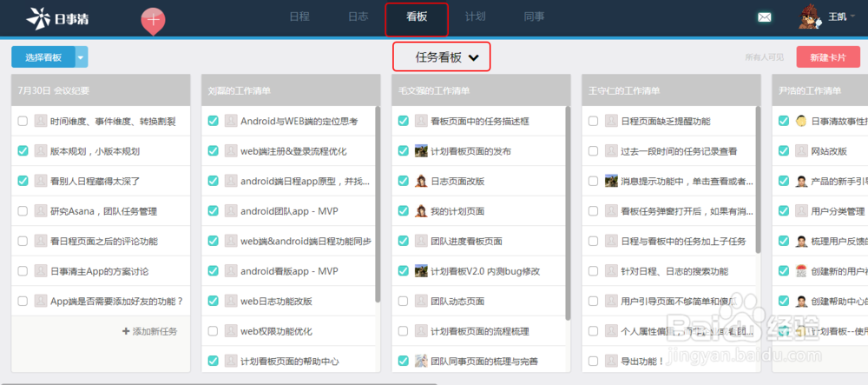Image resolution: width=868 pixels, height=385 pixels.
Task: Click the assignee avatar on 团队同事页面的梳理与完善
Action: (x=421, y=361)
